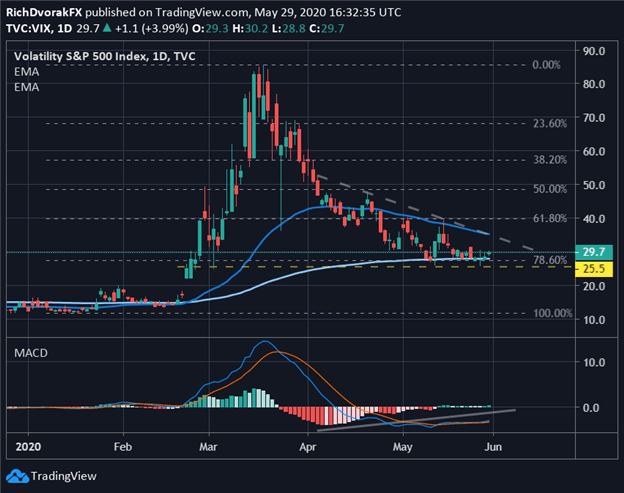
Task: Select the 78.60% Fibonacci level label
Action: [550, 260]
